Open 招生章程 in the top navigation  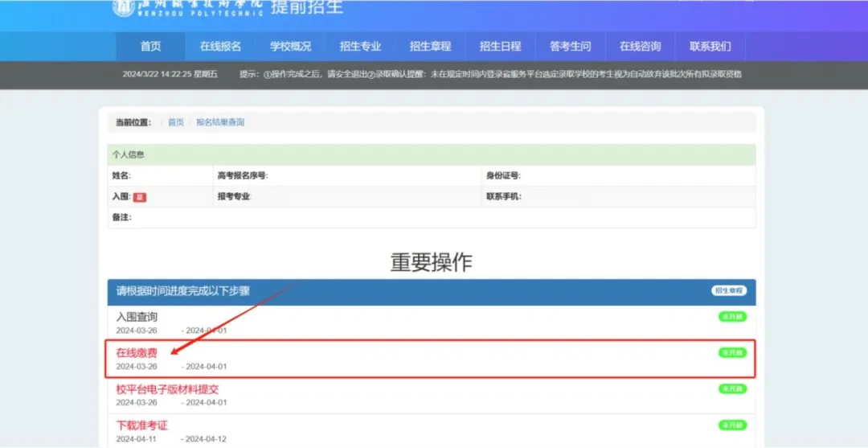click(x=430, y=47)
